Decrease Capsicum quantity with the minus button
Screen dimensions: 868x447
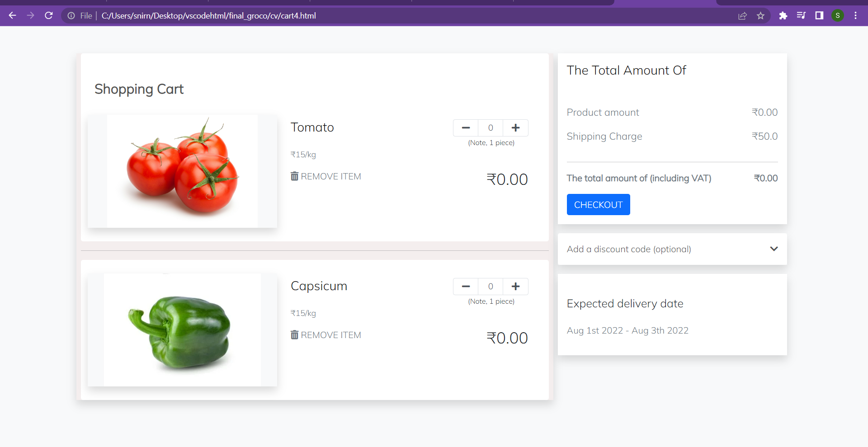pyautogui.click(x=465, y=287)
